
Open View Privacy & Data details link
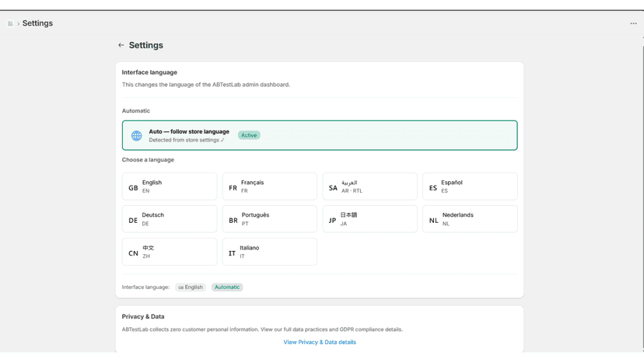pyautogui.click(x=320, y=342)
